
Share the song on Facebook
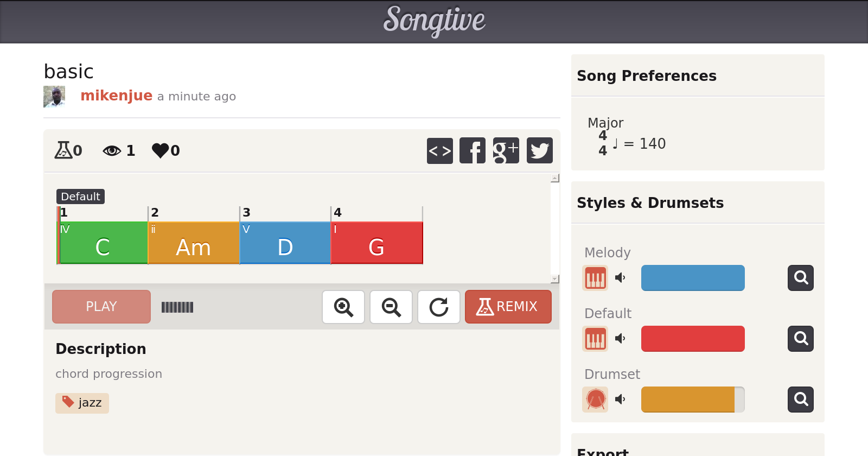[473, 150]
